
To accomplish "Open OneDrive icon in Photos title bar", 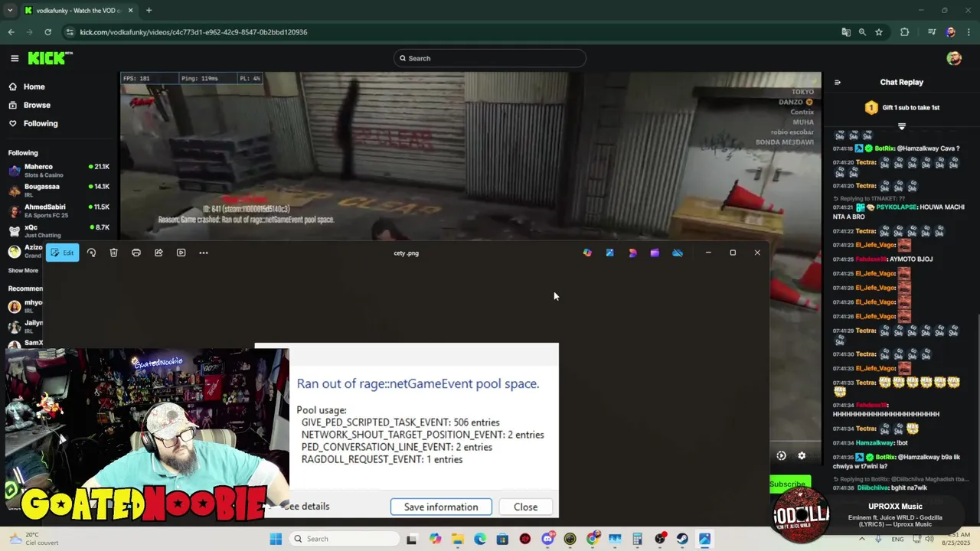I will pos(678,253).
